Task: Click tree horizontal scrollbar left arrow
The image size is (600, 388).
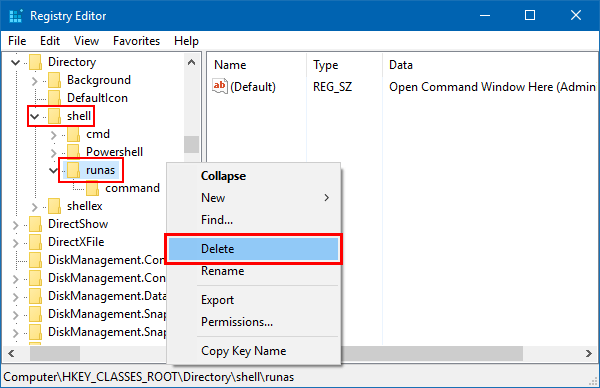Action: (11, 354)
